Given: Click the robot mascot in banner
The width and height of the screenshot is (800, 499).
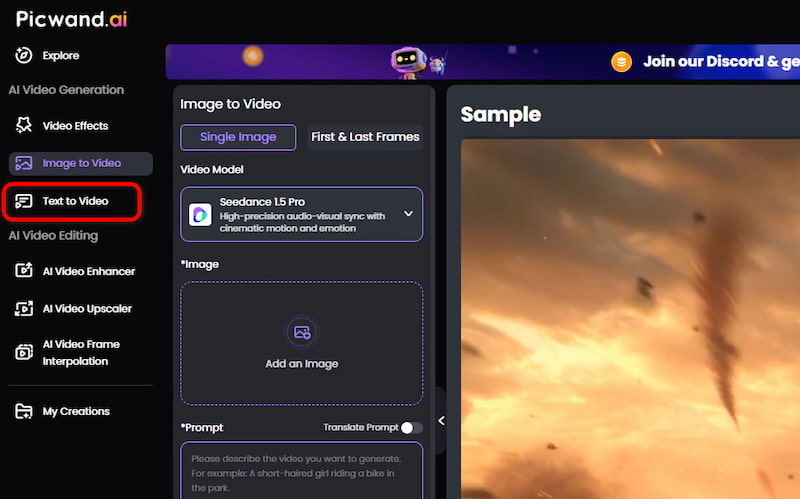Looking at the screenshot, I should [x=409, y=63].
